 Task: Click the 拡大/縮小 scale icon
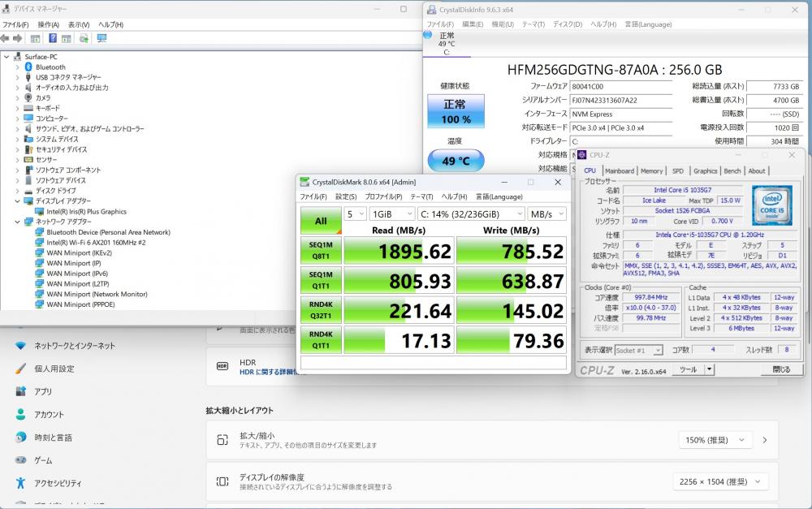click(x=222, y=440)
